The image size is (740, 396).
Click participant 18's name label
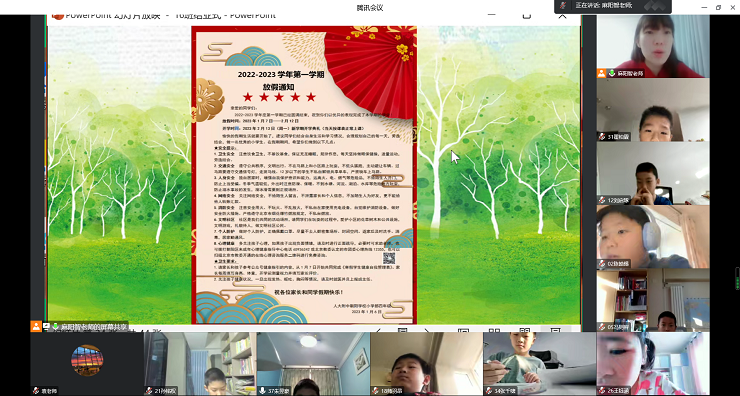(392, 391)
